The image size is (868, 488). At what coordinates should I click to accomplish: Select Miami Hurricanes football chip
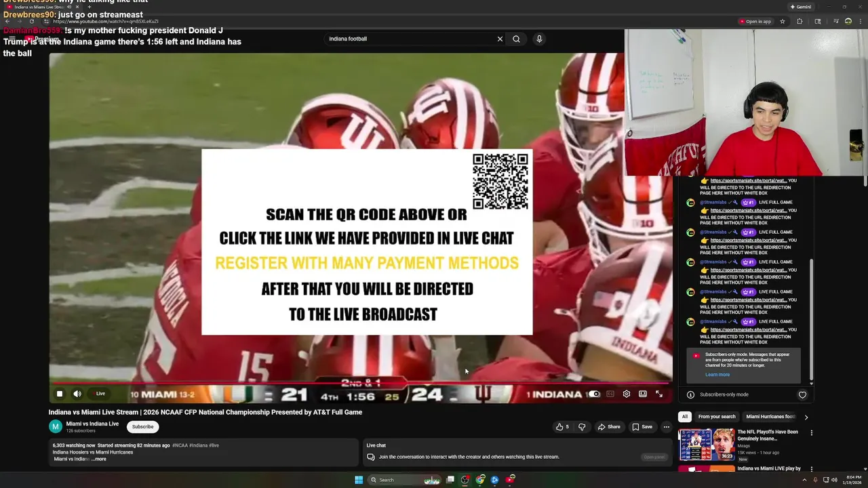tap(770, 417)
